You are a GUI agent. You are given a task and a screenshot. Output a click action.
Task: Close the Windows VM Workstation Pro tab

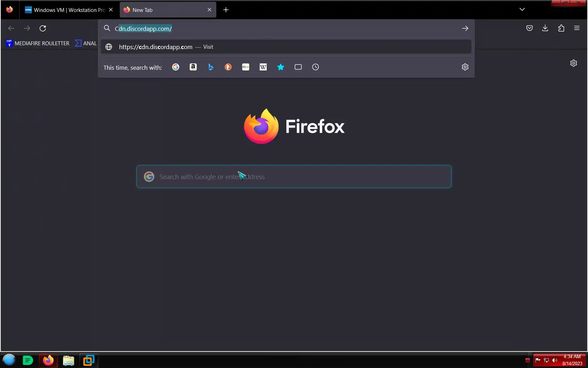pos(111,10)
